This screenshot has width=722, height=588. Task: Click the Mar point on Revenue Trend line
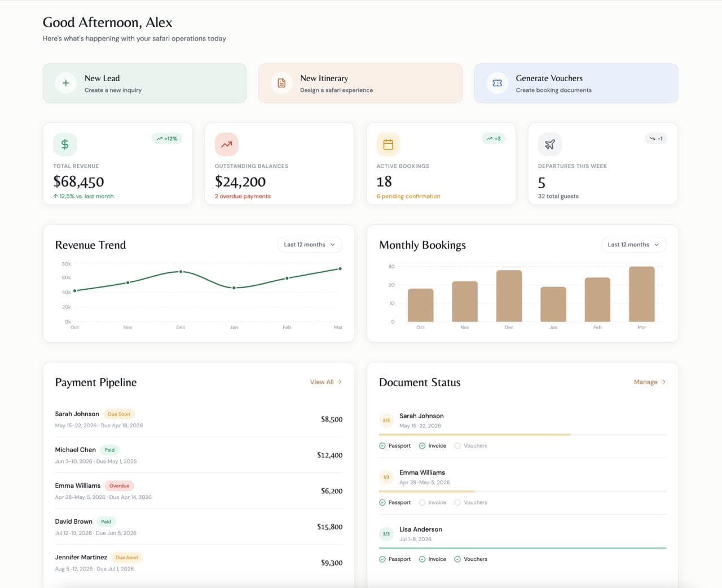pyautogui.click(x=340, y=269)
